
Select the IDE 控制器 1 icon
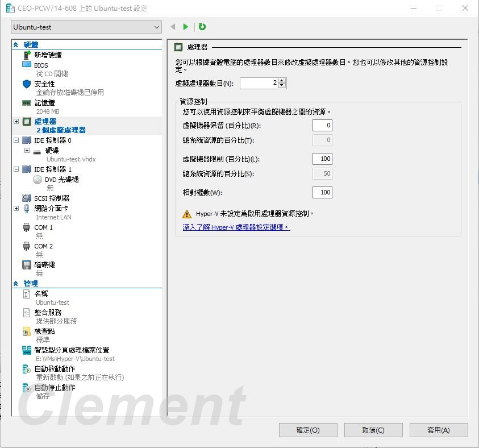(27, 169)
